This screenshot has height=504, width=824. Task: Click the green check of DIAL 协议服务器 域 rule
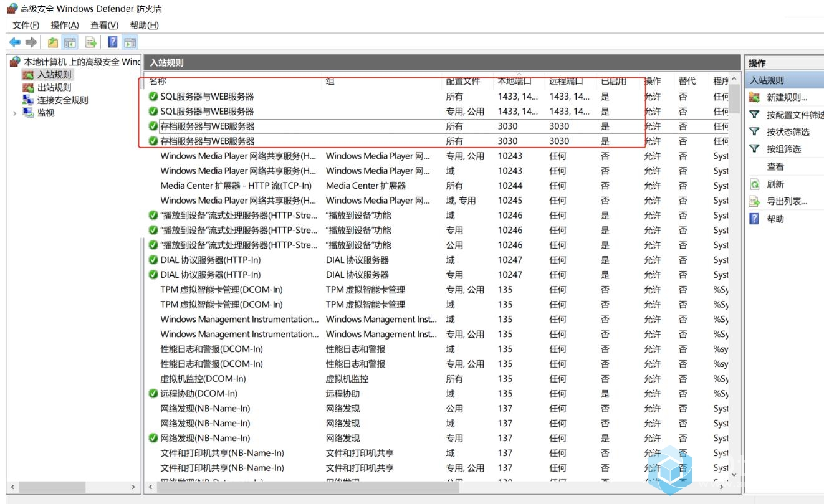tap(153, 260)
